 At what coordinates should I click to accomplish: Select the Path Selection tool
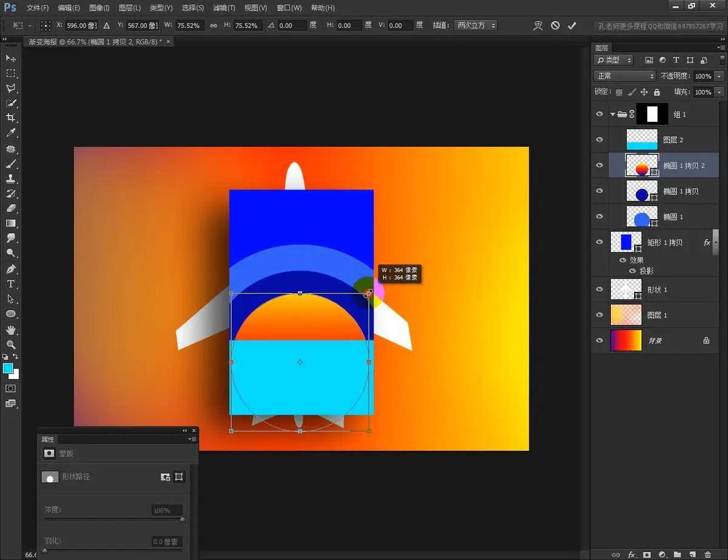pos(11,299)
